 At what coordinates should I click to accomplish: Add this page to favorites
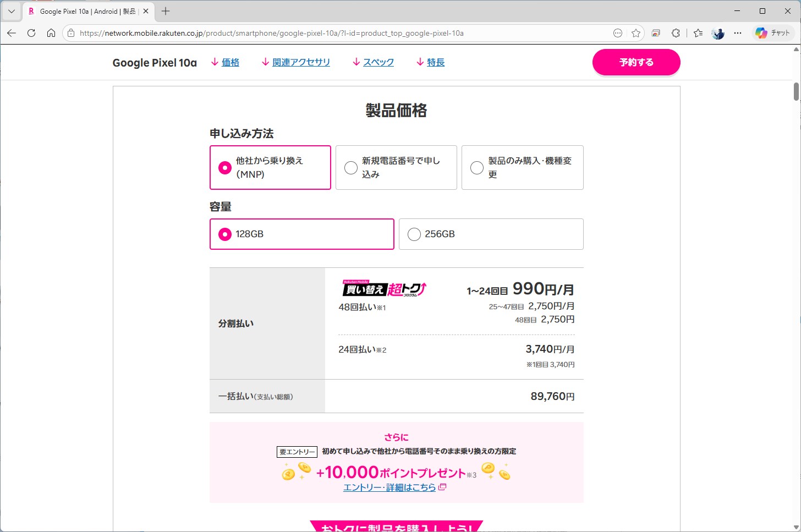(x=636, y=33)
